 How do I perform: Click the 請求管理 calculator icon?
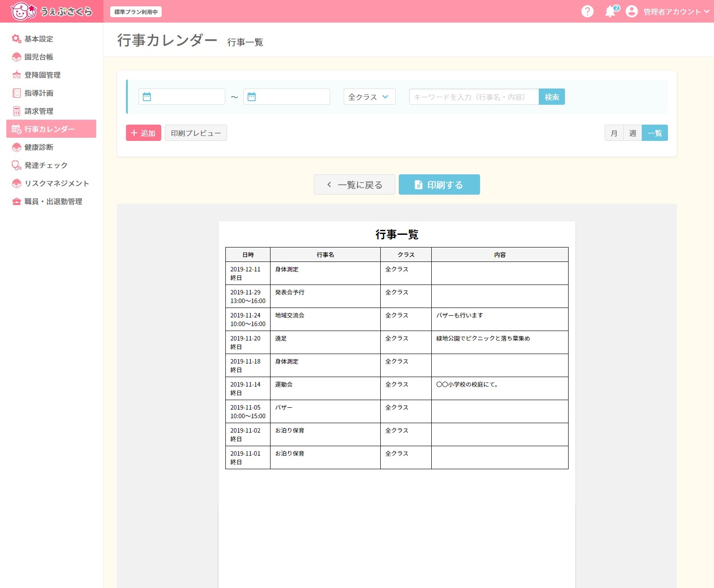click(x=17, y=111)
